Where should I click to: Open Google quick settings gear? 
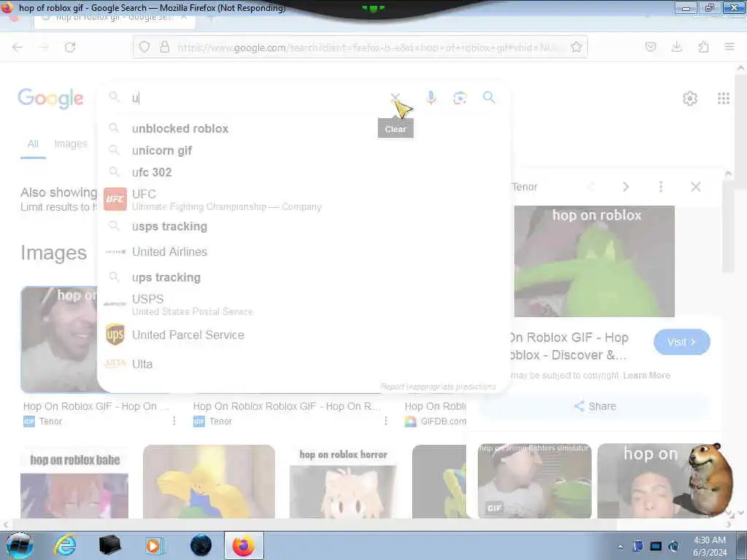pos(690,98)
